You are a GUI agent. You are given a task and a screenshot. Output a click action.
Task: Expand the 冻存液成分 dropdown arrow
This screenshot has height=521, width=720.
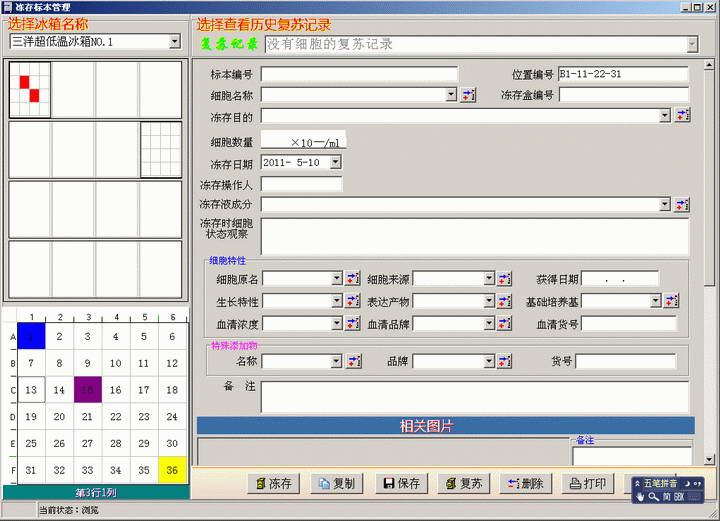pos(664,204)
